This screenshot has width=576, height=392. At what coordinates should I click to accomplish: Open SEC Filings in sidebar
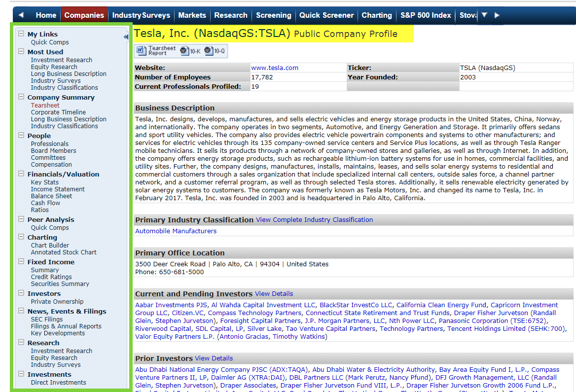pos(47,320)
